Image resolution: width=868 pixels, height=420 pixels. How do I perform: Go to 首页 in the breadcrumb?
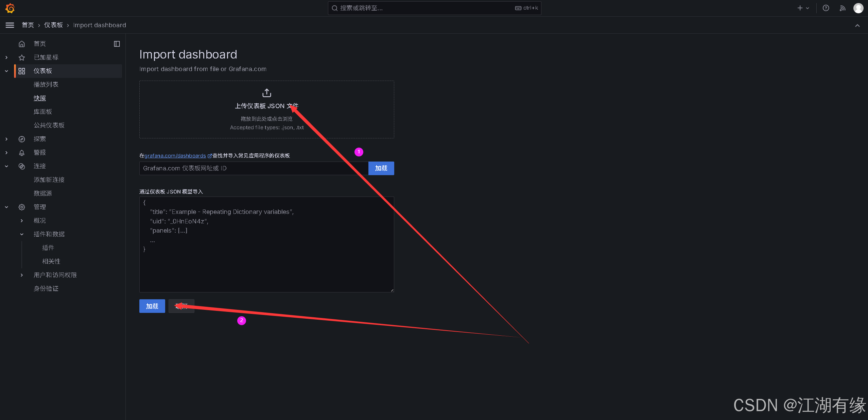28,25
